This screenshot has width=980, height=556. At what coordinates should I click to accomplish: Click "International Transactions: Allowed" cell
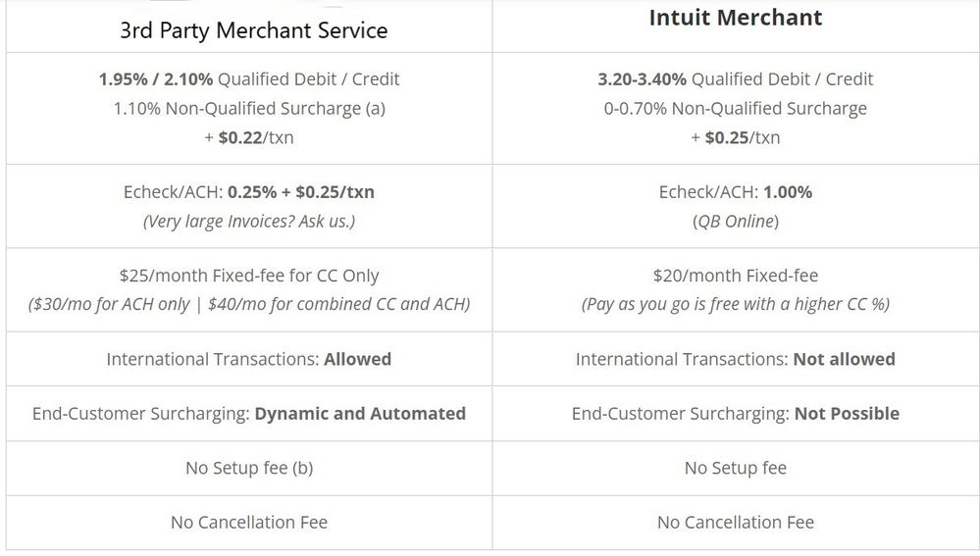248,359
